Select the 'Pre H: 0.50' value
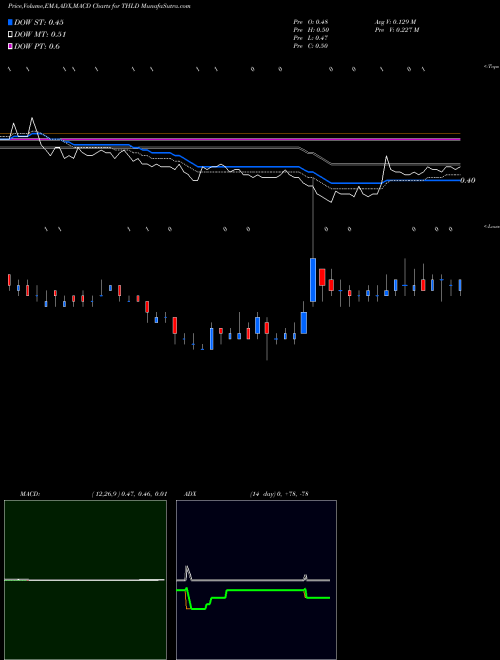Image resolution: width=500 pixels, height=660 pixels. pos(311,30)
